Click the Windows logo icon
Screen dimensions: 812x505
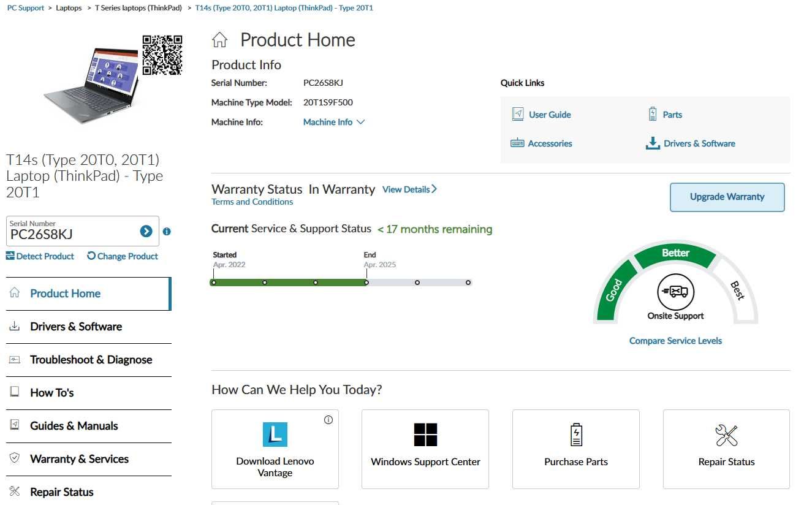(425, 435)
